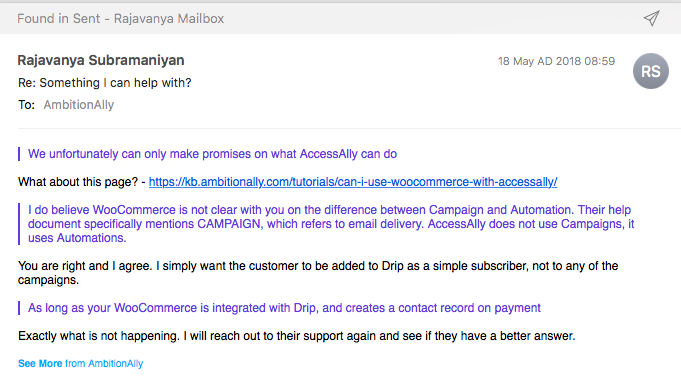The width and height of the screenshot is (681, 383).
Task: Click the reply text starting 'You are right'
Action: 318,273
